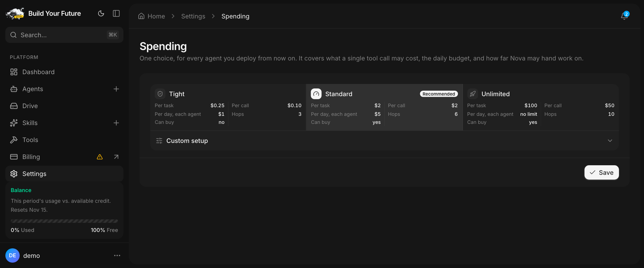This screenshot has width=644, height=268.
Task: Click the Build Your Future logo
Action: [x=15, y=14]
